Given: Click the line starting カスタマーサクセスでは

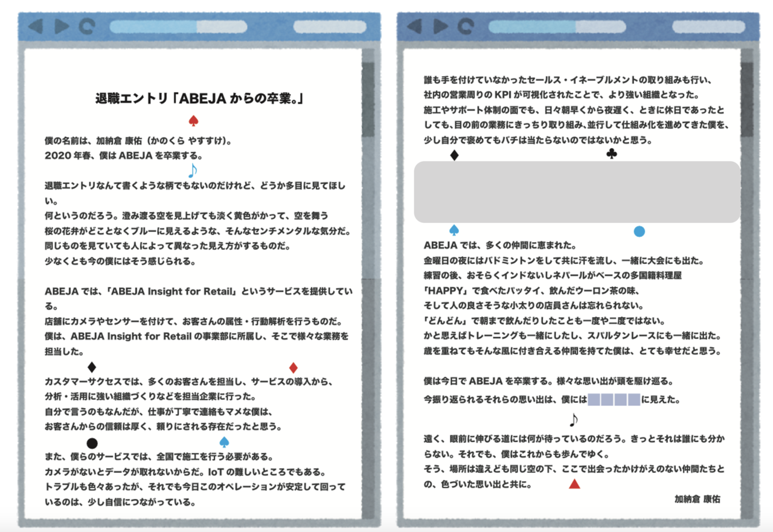Looking at the screenshot, I should click(x=189, y=382).
